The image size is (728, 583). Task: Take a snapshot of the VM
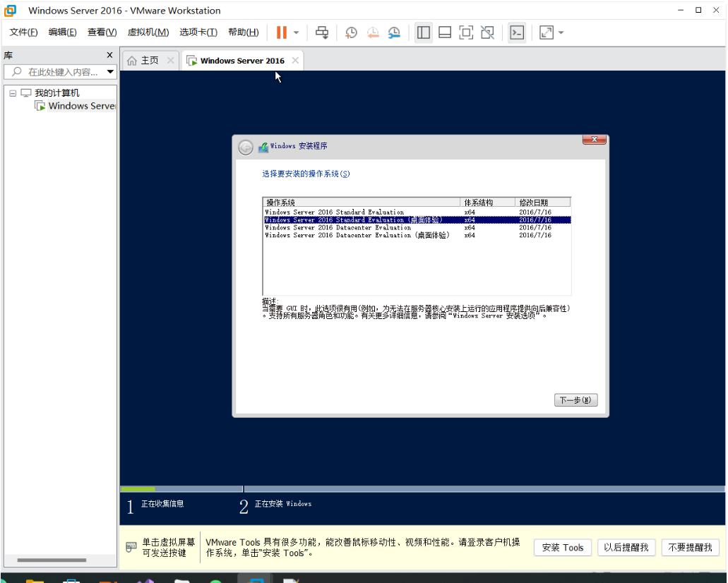click(351, 32)
